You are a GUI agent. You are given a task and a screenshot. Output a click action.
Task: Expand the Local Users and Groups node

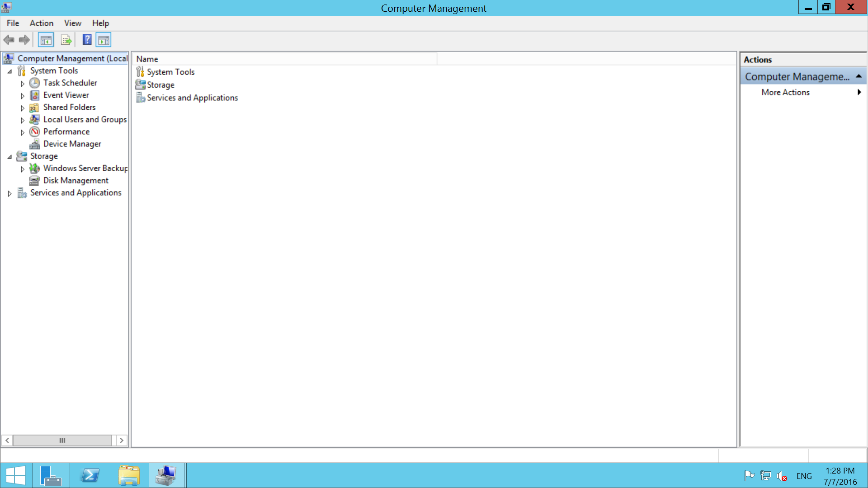(x=22, y=120)
